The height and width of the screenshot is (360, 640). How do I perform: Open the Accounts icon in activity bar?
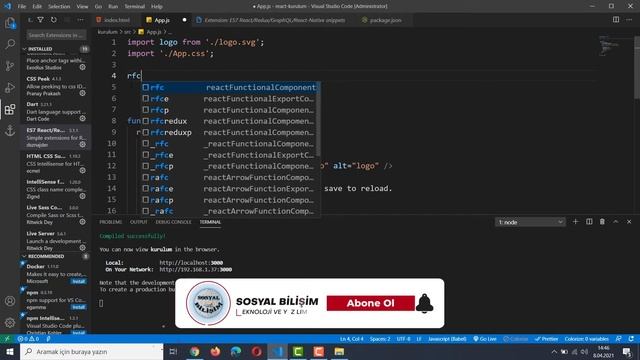point(10,301)
